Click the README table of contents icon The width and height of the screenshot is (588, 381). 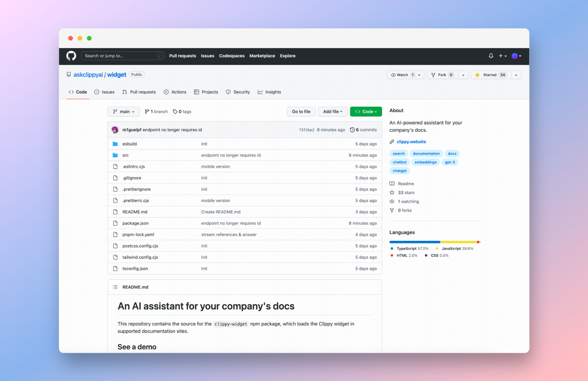(115, 287)
